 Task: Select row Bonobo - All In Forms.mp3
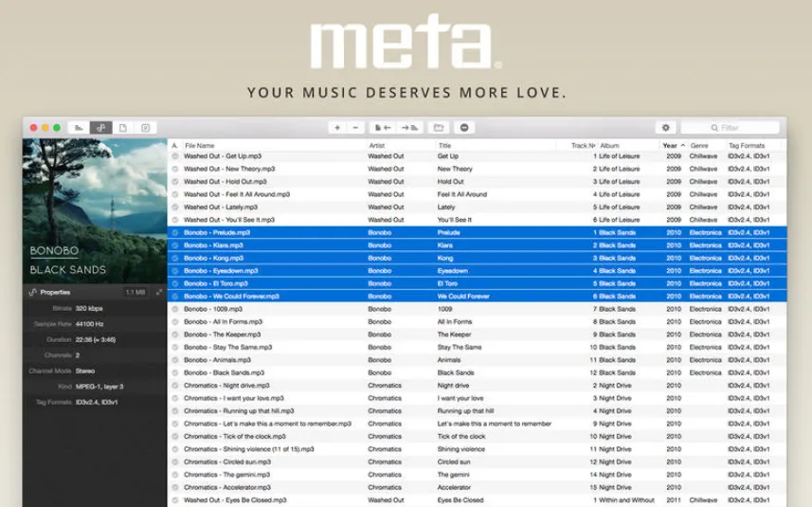click(477, 321)
